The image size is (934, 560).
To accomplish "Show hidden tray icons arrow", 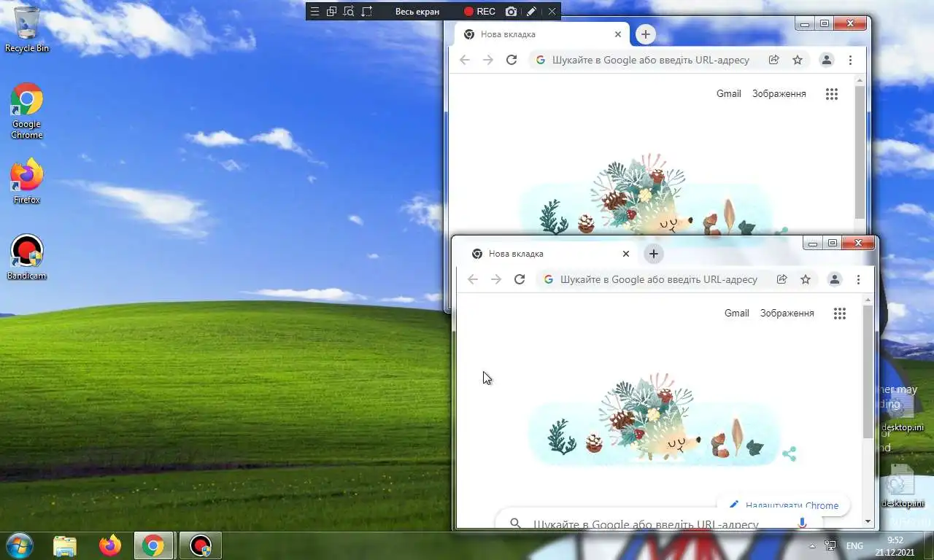I will click(x=812, y=546).
